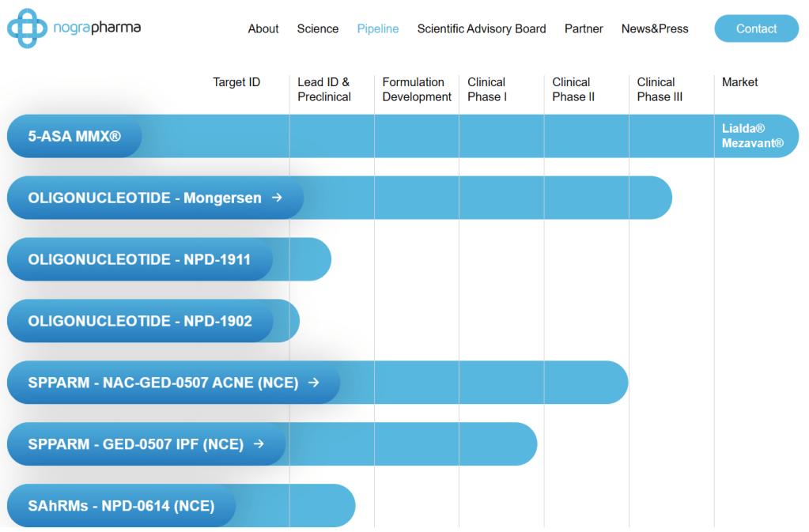Screen dimensions: 809x532
Task: Select the Pipeline navigation item
Action: click(x=378, y=28)
